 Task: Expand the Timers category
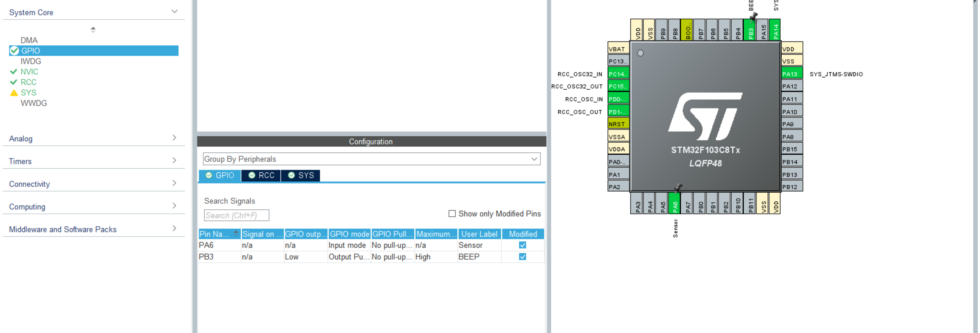[x=174, y=160]
